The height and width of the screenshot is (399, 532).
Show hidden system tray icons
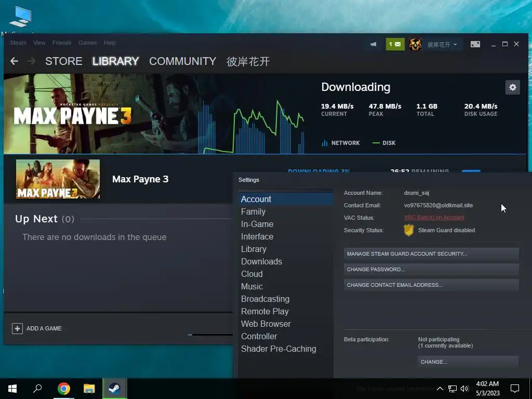440,389
